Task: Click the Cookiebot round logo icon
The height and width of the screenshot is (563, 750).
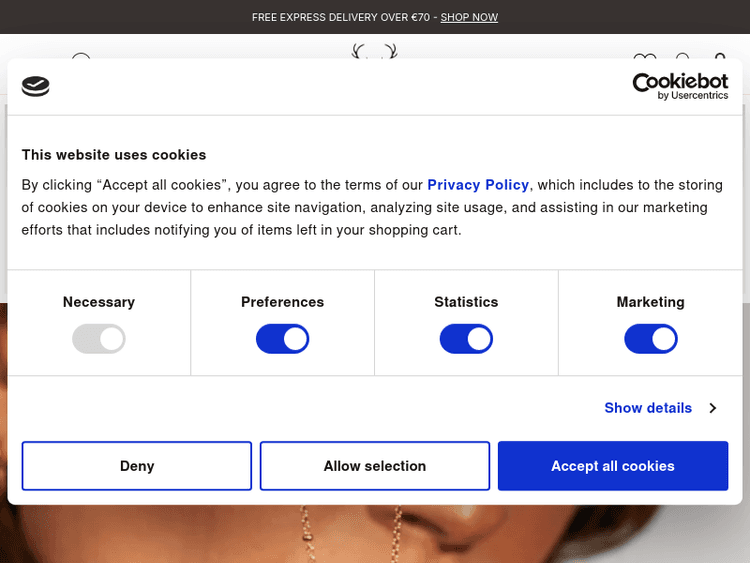Action: [x=35, y=87]
